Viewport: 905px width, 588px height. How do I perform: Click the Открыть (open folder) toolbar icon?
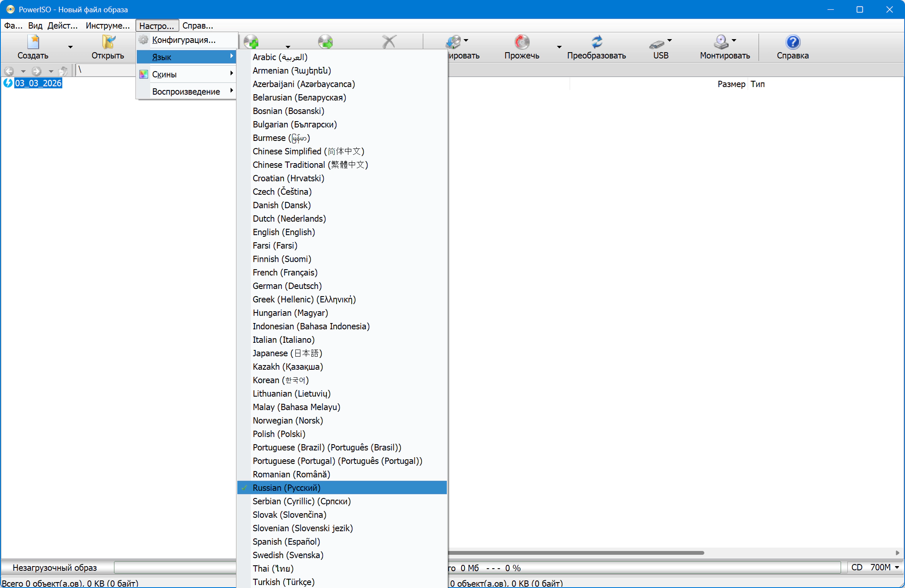coord(108,42)
